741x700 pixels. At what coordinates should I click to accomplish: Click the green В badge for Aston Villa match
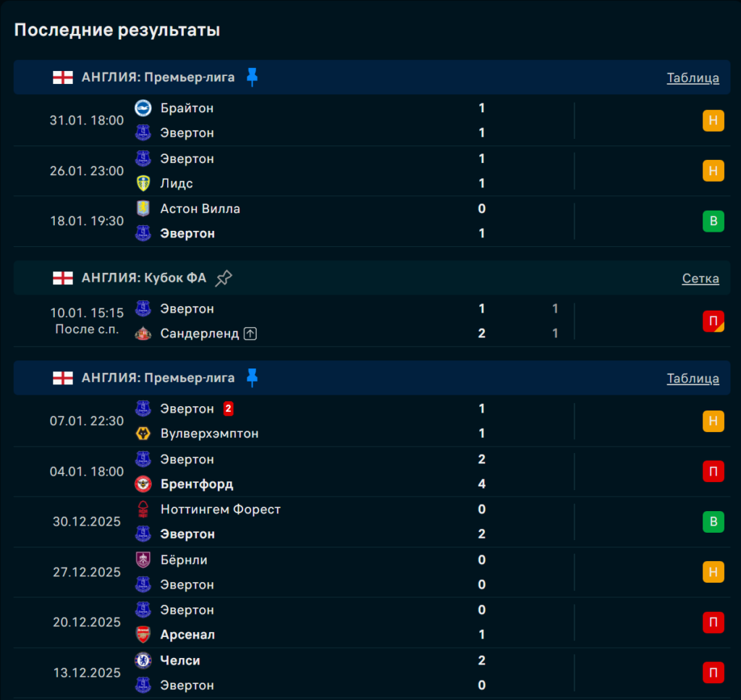[713, 221]
